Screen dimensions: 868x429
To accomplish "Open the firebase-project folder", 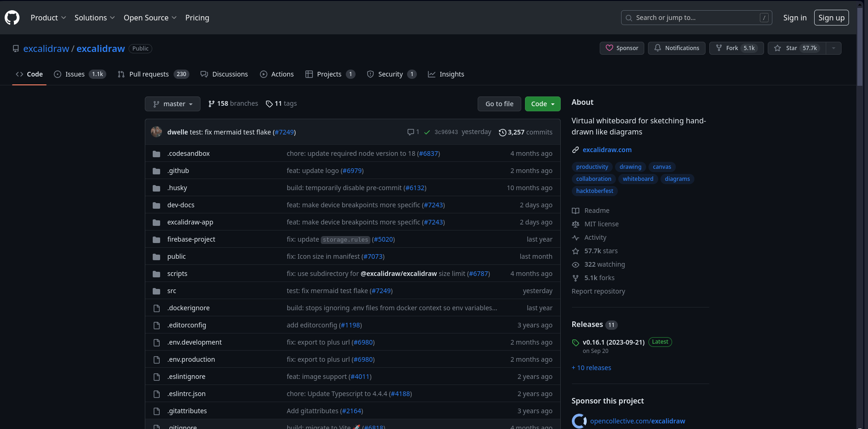I will pos(191,239).
